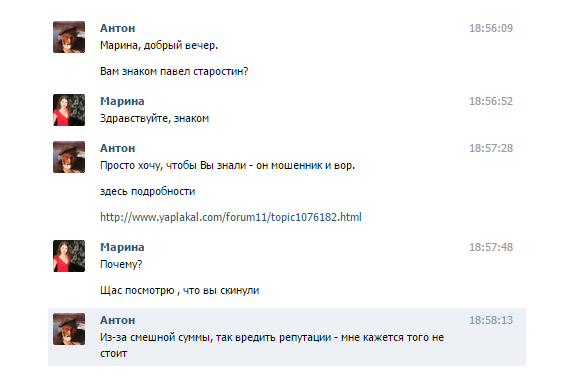Select message 'Почему?'
Screen dimensions: 572x389
click(x=121, y=265)
